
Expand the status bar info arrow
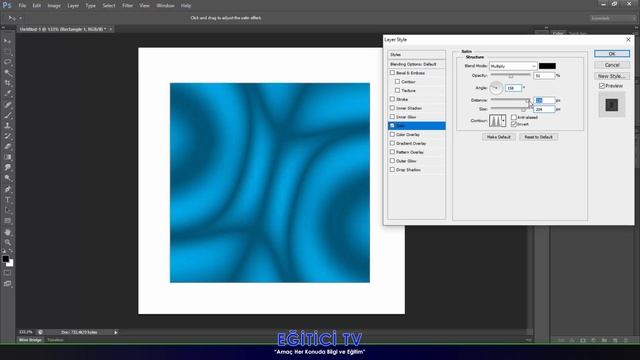pyautogui.click(x=116, y=332)
